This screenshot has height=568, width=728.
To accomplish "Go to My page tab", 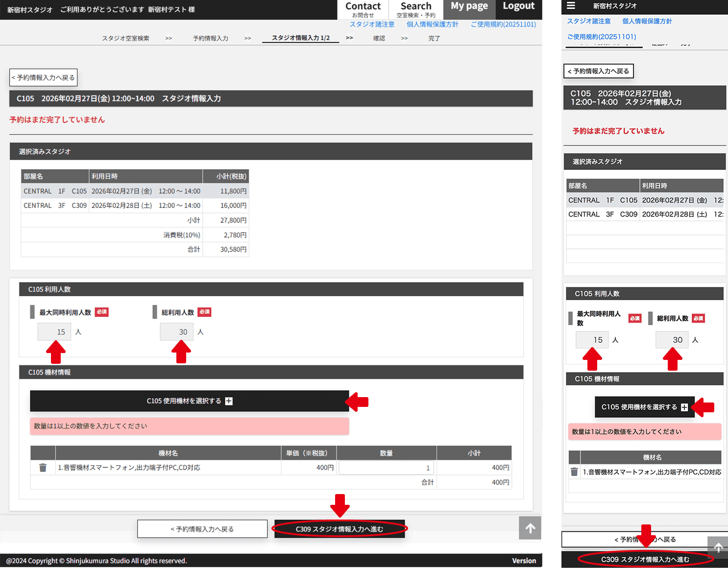I will coord(469,7).
